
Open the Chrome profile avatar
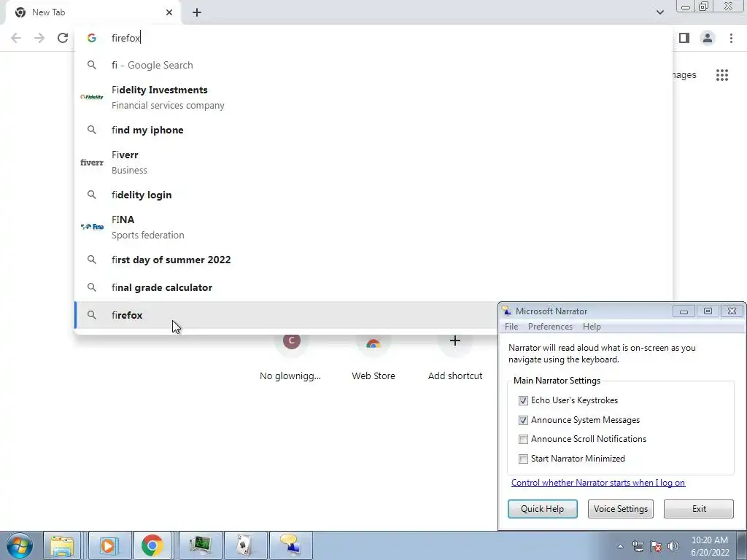coord(708,38)
